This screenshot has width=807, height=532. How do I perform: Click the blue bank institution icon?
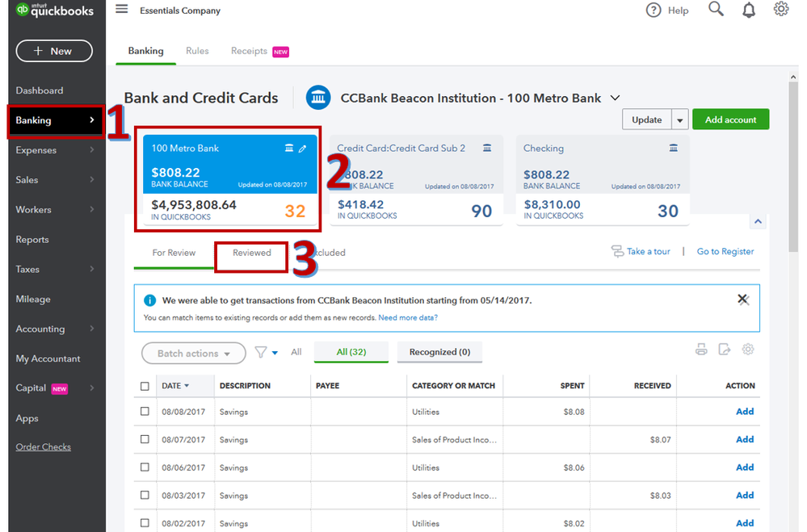click(318, 98)
